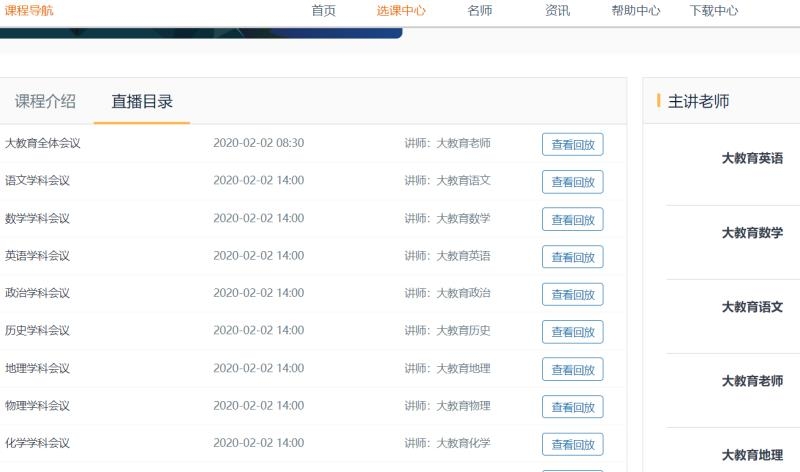Open teacher 大教育语文 in 主讲老师 panel
Screen dimensions: 800x472
[752, 307]
